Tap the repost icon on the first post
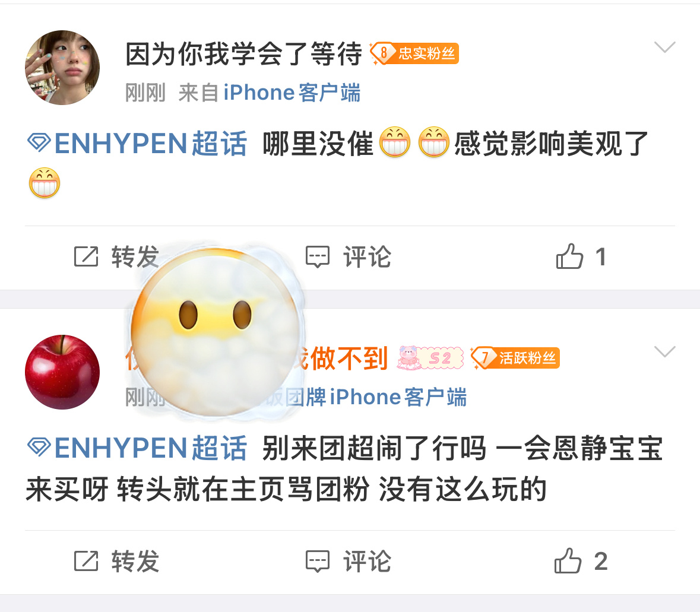 (x=86, y=256)
